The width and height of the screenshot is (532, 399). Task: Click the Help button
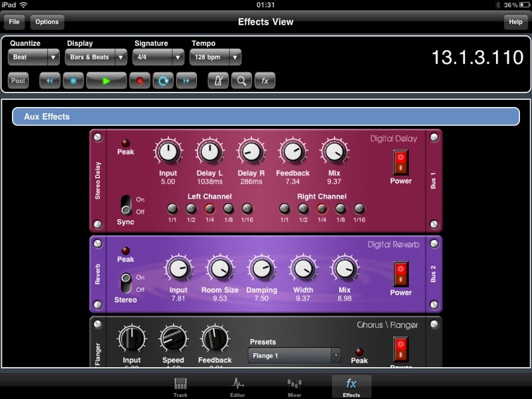[515, 22]
